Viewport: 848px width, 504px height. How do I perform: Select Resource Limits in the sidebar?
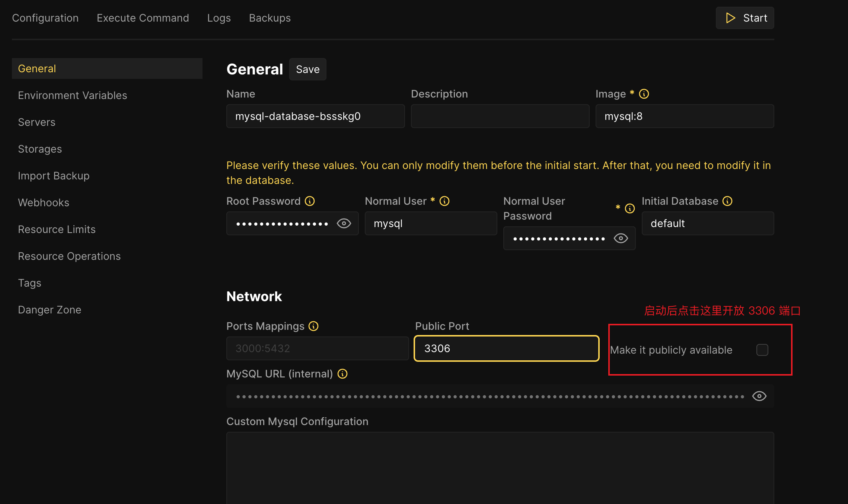coord(57,229)
